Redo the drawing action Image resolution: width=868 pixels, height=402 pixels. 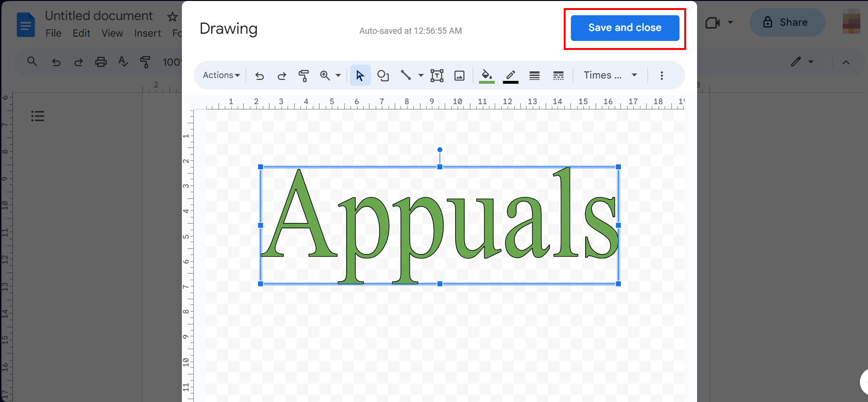tap(282, 76)
